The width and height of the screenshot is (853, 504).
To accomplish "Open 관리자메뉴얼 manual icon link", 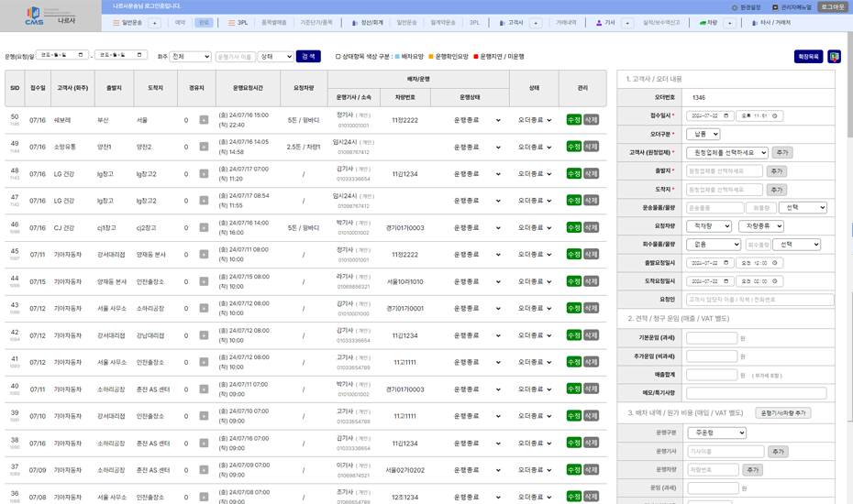I will [775, 7].
